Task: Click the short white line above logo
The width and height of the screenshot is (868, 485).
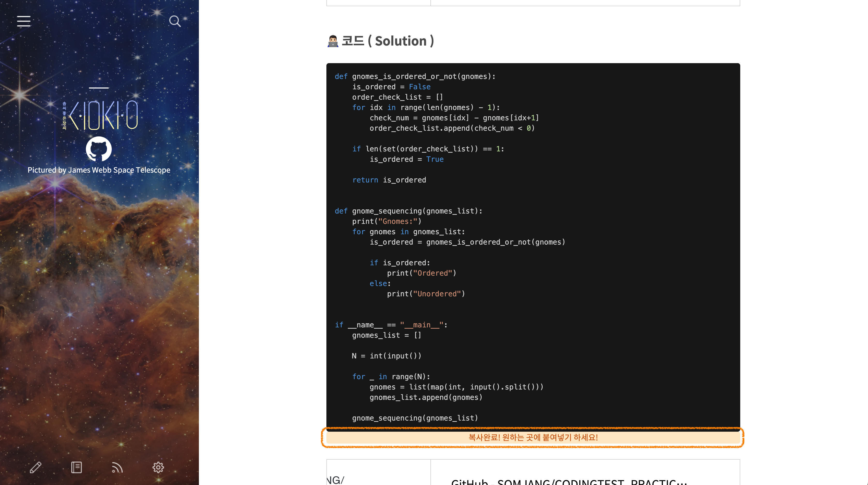Action: 99,88
